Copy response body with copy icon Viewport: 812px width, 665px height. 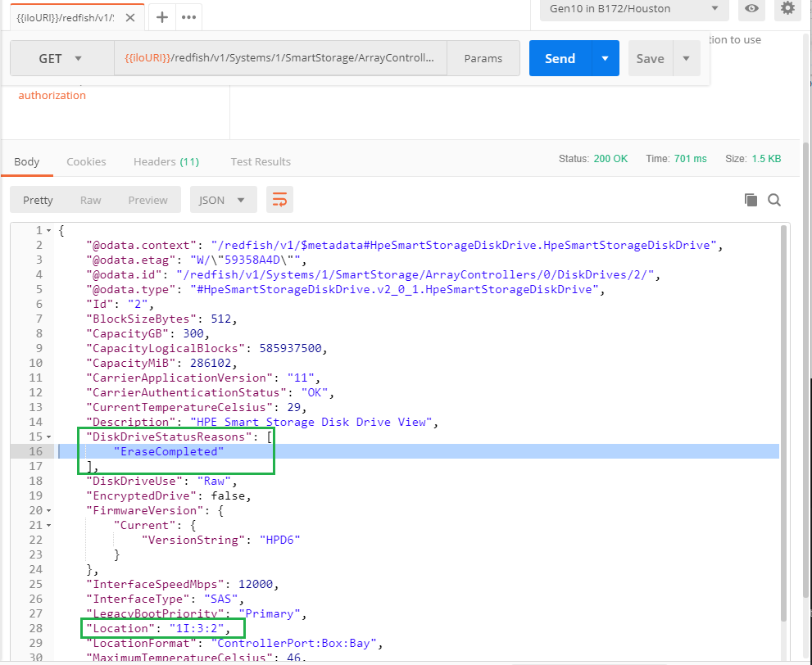751,200
